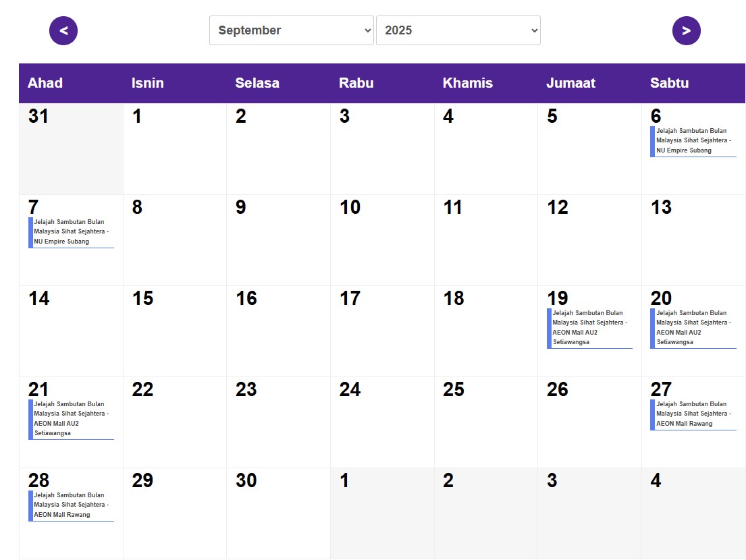Click the Ahad column header
The height and width of the screenshot is (560, 746).
pyautogui.click(x=45, y=83)
